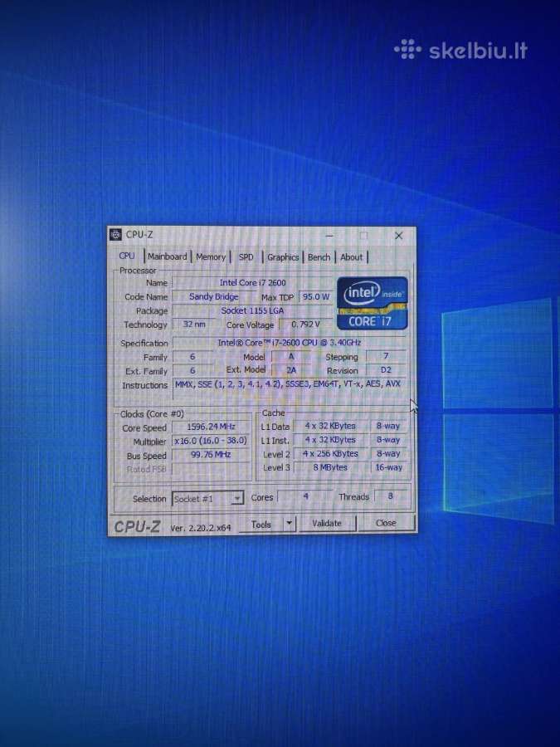Screen dimensions: 560x747
Task: Click the Threads value '8'
Action: coord(391,496)
